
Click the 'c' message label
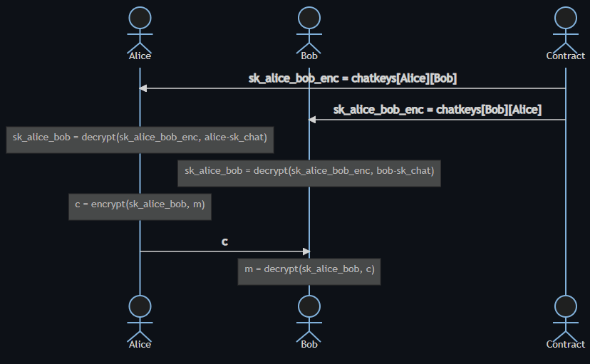pyautogui.click(x=224, y=241)
